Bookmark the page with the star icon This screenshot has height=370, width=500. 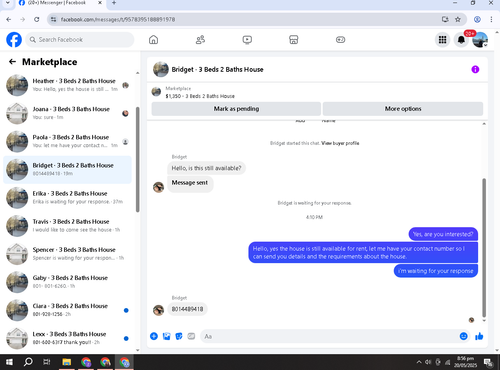click(x=458, y=19)
